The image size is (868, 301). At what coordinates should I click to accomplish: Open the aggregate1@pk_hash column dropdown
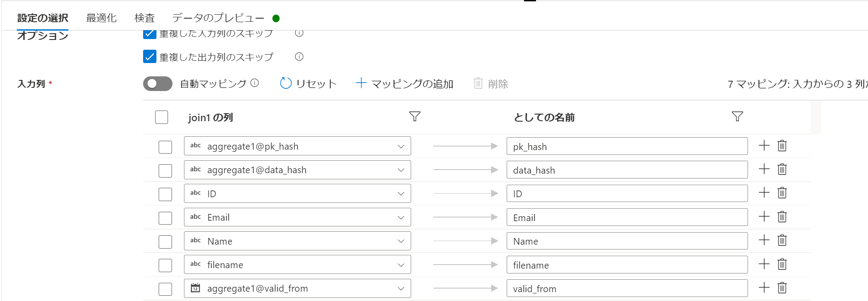click(297, 146)
